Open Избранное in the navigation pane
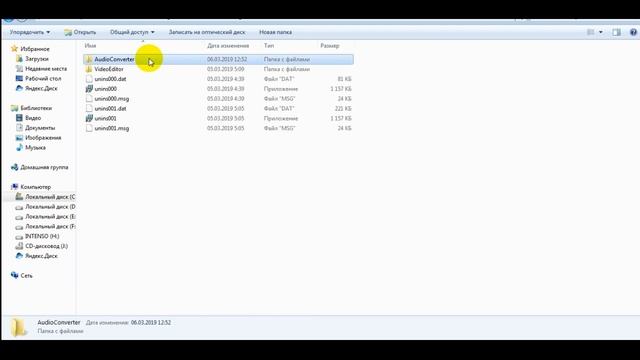The width and height of the screenshot is (640, 360). point(35,49)
